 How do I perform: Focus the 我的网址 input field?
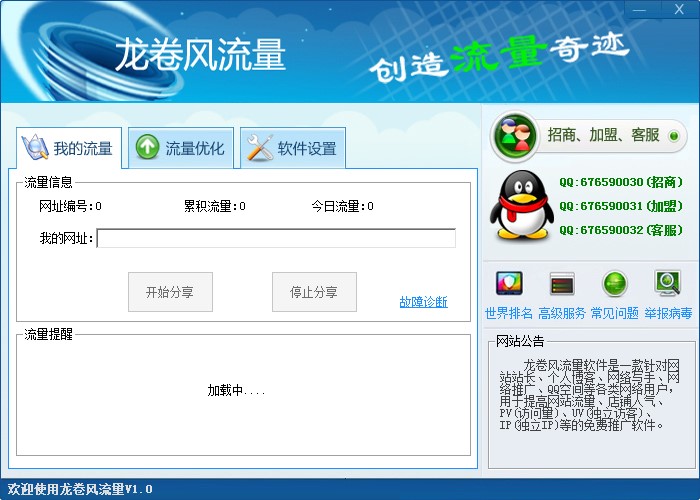point(276,238)
